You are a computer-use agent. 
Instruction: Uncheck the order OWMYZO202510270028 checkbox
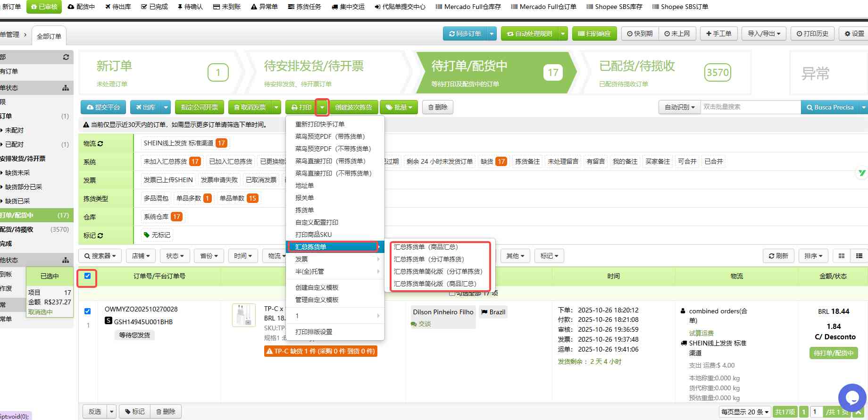click(x=87, y=311)
